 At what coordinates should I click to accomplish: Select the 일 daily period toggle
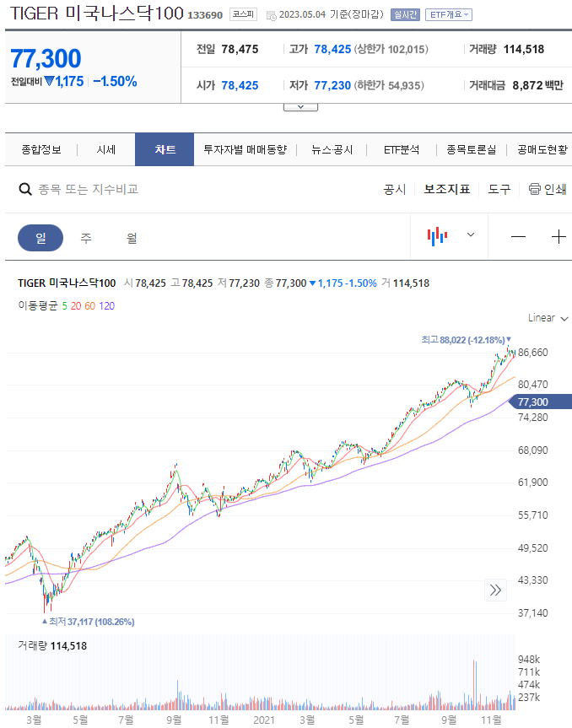[40, 238]
